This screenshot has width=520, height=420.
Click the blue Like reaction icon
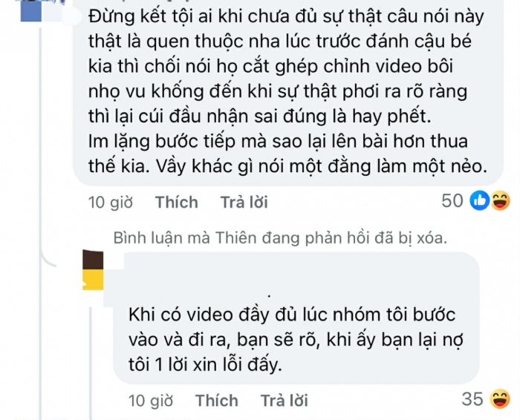480,200
